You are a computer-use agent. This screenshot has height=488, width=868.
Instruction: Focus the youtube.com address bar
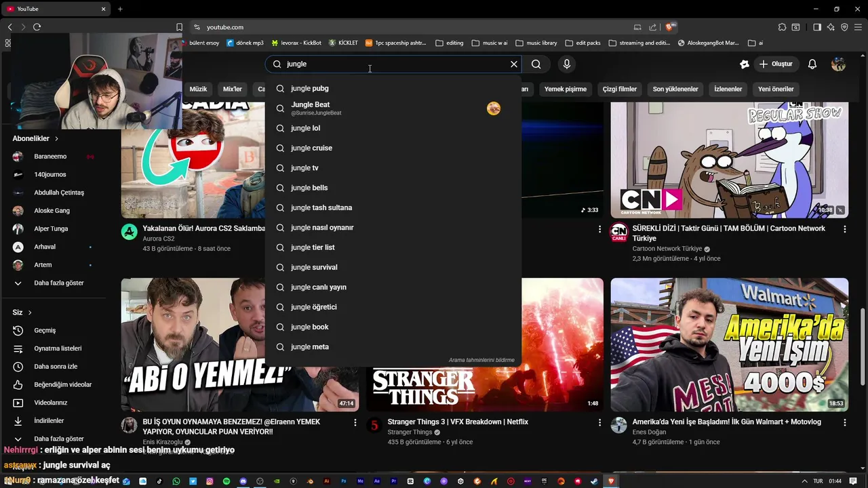click(434, 27)
